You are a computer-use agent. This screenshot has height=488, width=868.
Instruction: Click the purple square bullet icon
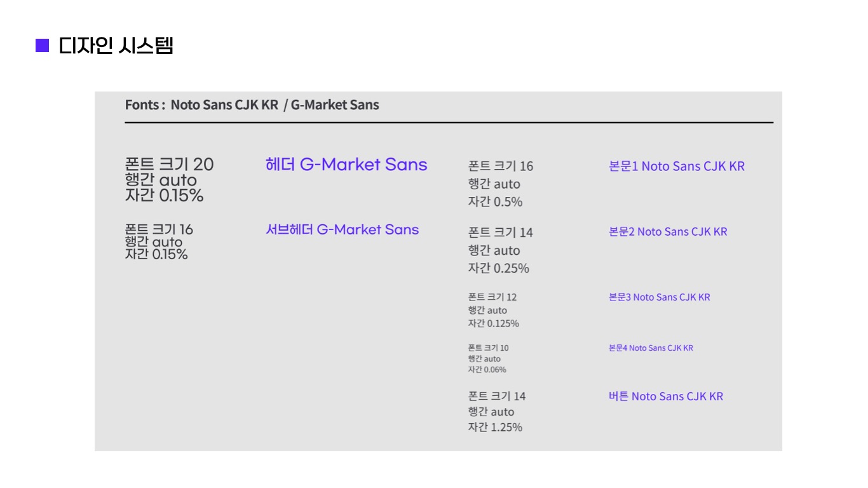(x=42, y=46)
